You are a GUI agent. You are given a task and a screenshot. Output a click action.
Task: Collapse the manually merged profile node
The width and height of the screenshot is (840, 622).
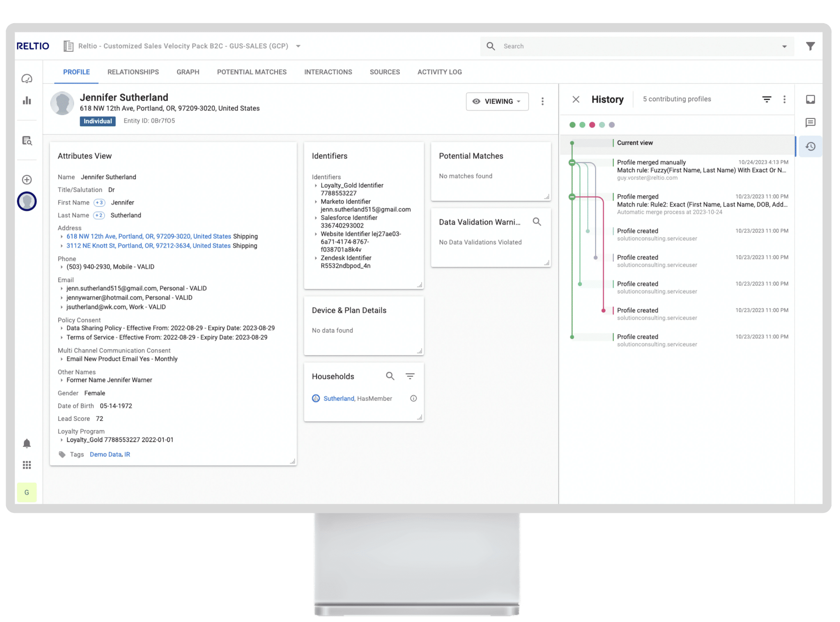[572, 163]
